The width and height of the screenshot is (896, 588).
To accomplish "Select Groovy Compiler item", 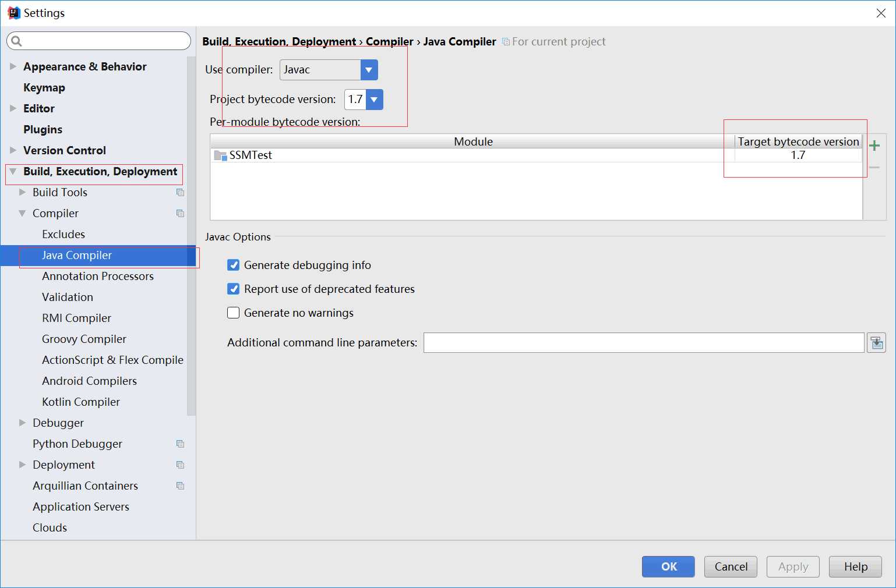I will [x=84, y=339].
